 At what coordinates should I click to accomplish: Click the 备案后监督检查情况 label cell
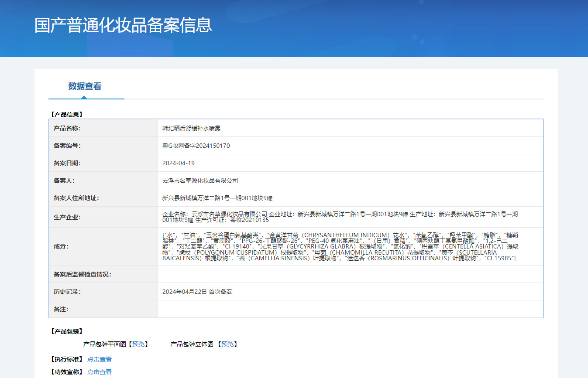pyautogui.click(x=103, y=274)
